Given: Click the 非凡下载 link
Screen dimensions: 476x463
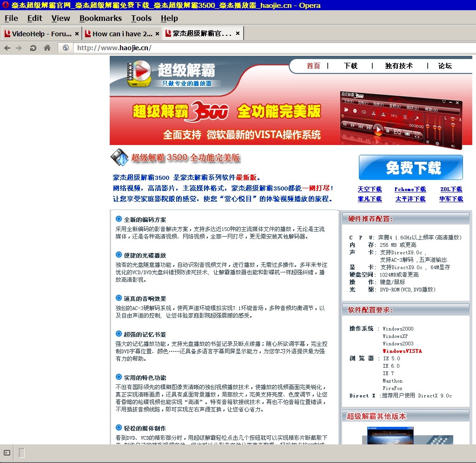Looking at the screenshot, I should pos(370,199).
